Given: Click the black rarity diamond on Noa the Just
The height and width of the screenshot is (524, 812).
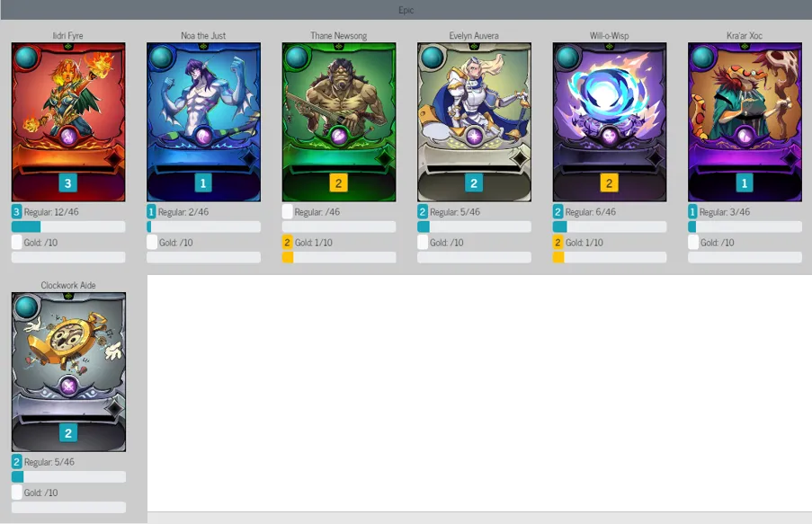Looking at the screenshot, I should point(250,158).
